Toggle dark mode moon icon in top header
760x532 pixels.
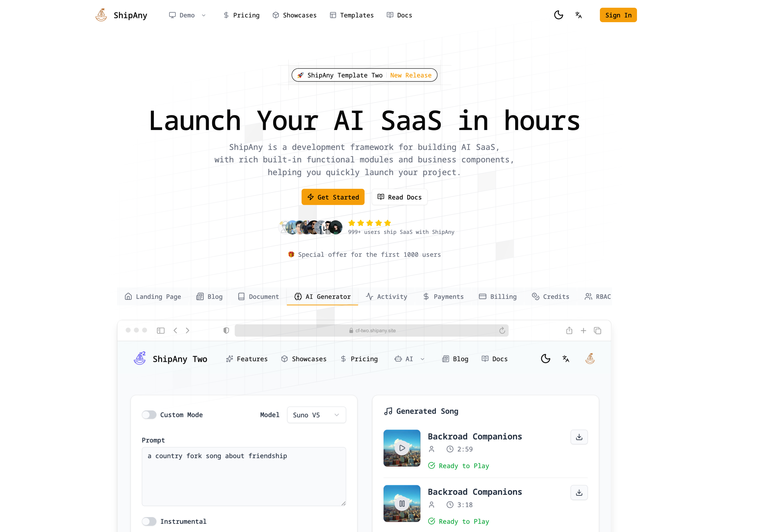558,15
